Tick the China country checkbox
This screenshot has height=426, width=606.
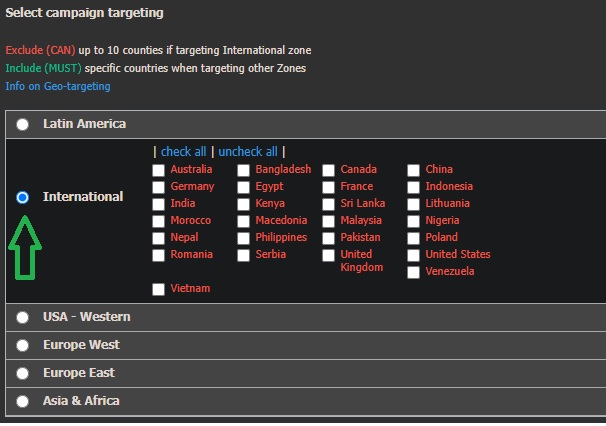[x=414, y=170]
